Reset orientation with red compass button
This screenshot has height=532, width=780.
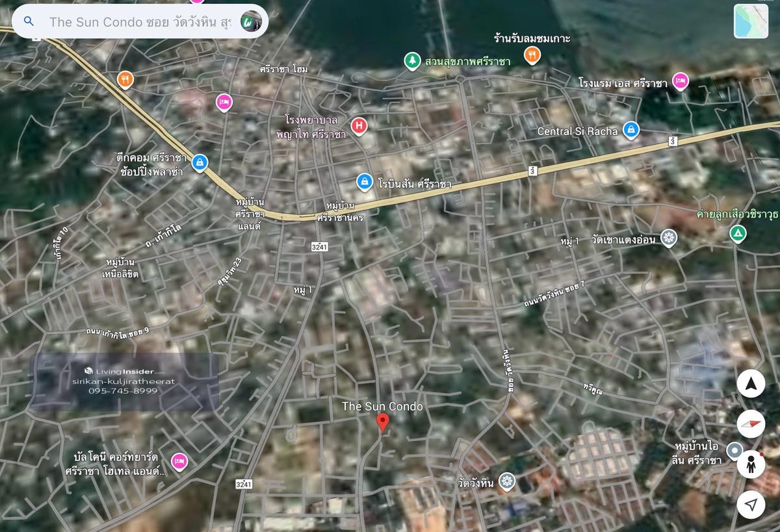tap(751, 424)
